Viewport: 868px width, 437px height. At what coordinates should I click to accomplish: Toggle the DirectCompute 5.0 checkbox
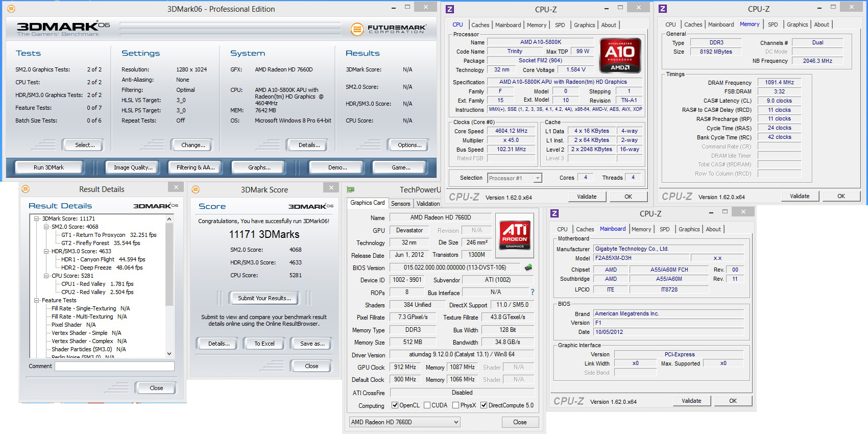pyautogui.click(x=484, y=405)
